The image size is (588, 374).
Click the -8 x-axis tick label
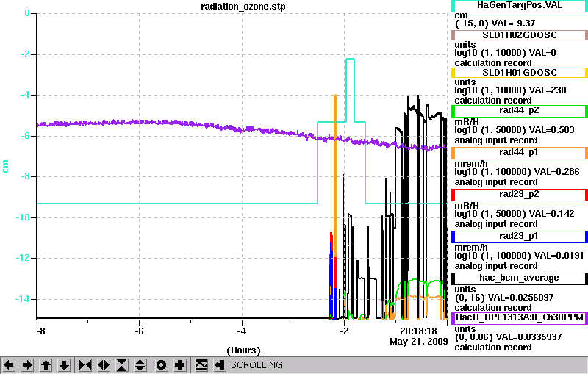41,331
